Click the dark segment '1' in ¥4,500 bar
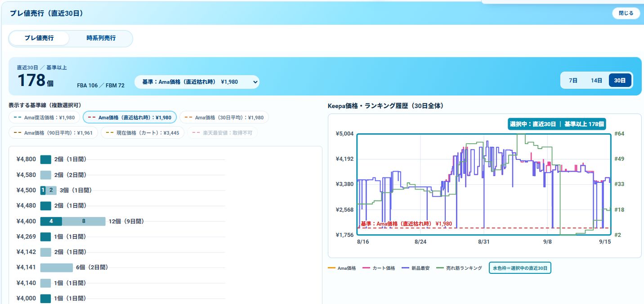 (x=43, y=190)
